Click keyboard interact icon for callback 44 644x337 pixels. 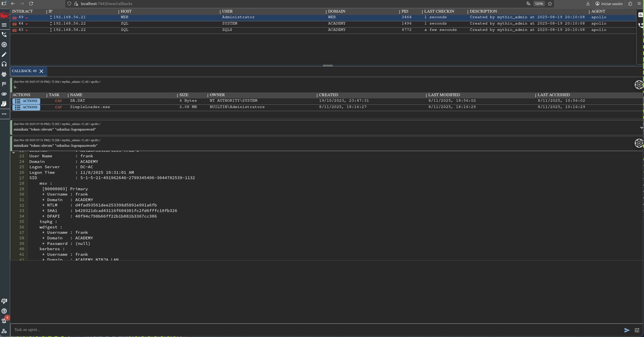coord(15,24)
